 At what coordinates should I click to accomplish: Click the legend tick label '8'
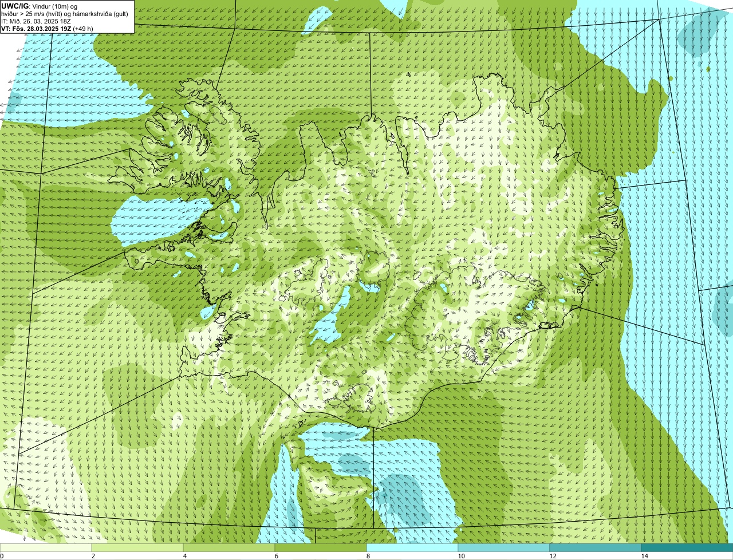click(x=368, y=555)
